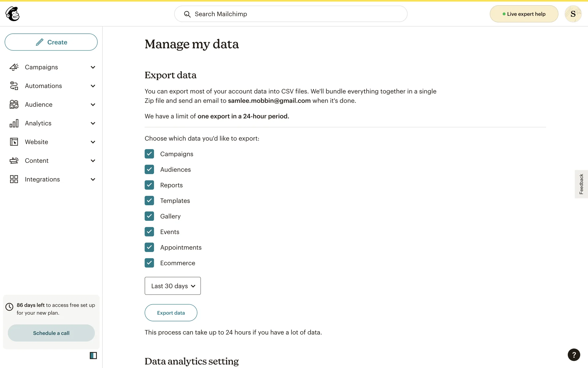588x368 pixels.
Task: Uncheck the Templates export checkbox
Action: click(149, 201)
